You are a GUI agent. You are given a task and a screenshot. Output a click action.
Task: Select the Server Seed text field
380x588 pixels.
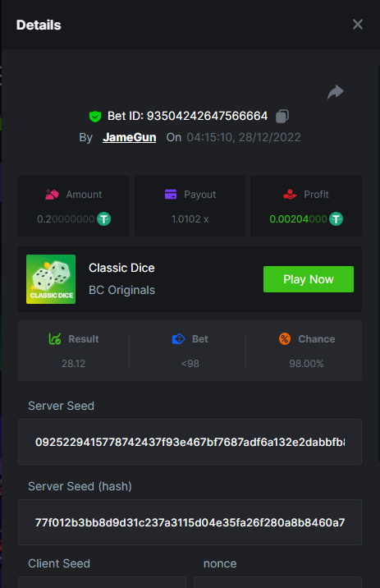(x=190, y=442)
